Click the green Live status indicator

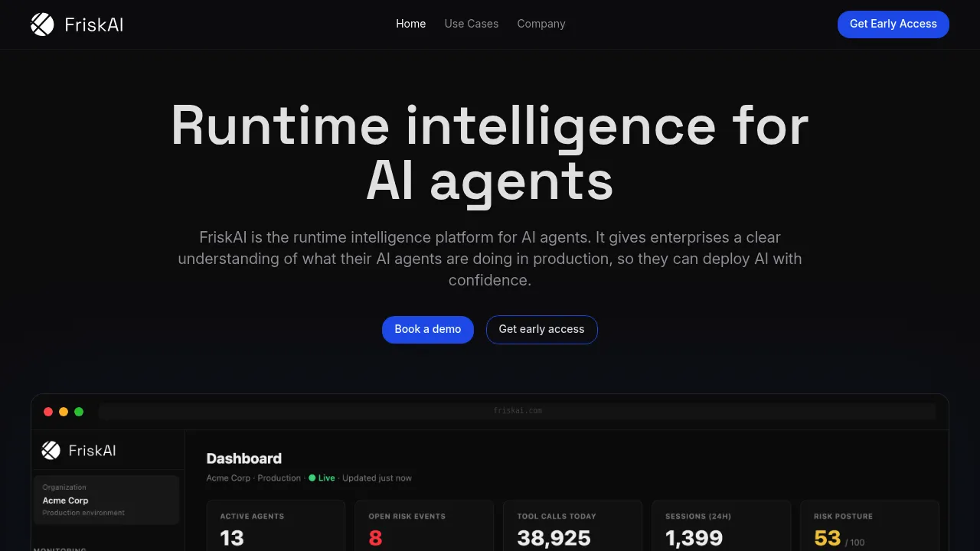click(322, 478)
